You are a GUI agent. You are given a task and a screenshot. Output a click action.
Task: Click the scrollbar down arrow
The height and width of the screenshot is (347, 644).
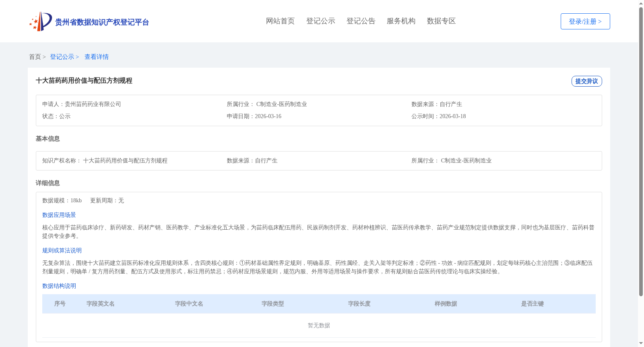tap(641, 344)
